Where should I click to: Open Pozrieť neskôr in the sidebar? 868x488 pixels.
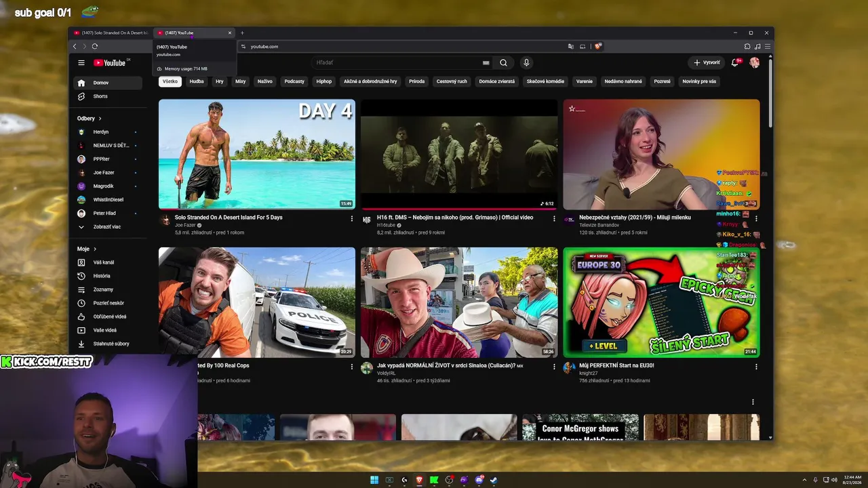click(x=108, y=303)
